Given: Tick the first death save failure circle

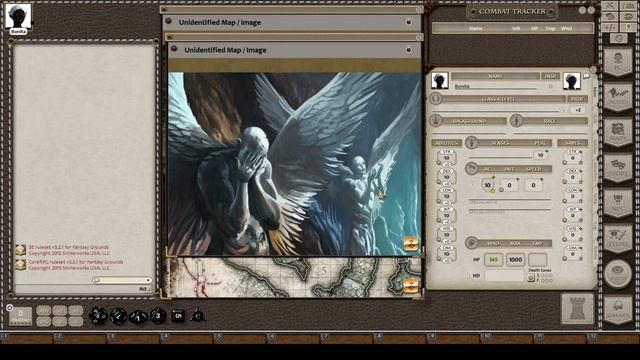Looking at the screenshot, I should pos(542,280).
